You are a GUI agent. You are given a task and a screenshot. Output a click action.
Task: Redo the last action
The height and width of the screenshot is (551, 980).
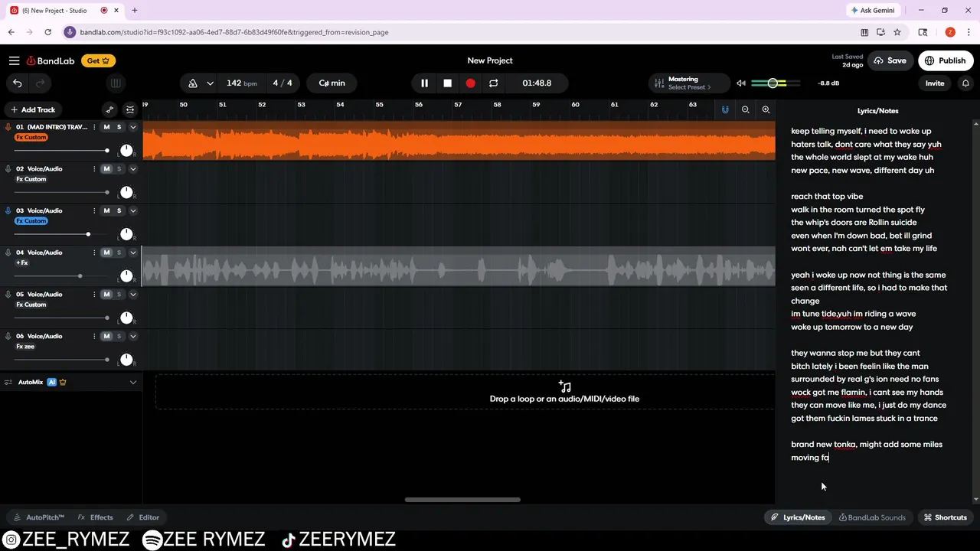click(x=40, y=83)
